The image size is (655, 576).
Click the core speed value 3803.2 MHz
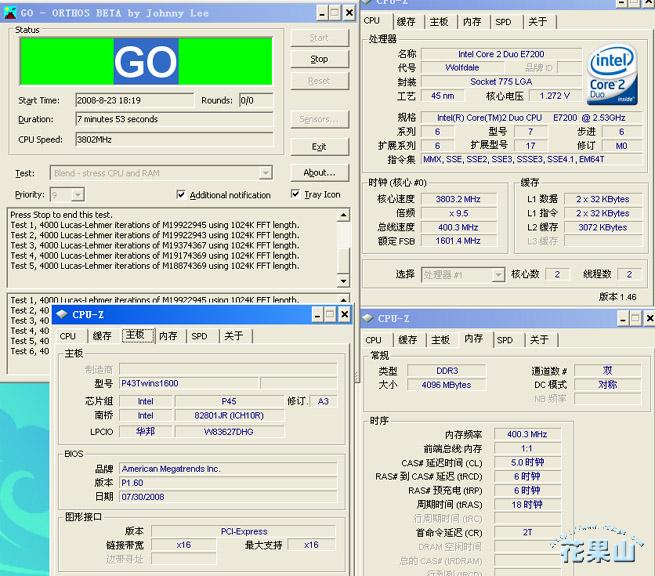click(458, 199)
